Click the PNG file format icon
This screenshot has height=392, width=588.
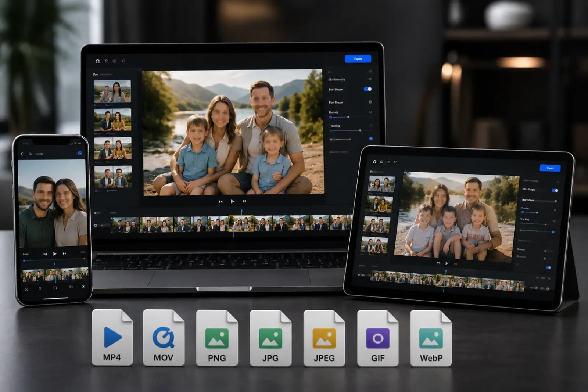217,338
